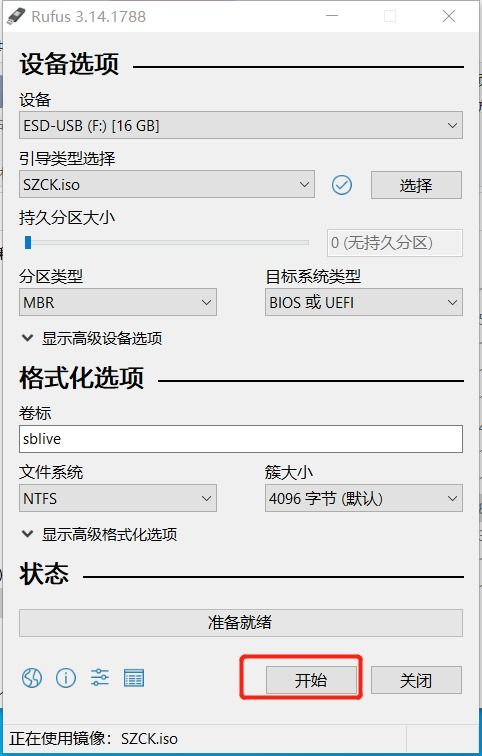This screenshot has height=756, width=482.
Task: Expand 显示高级格式化选项
Action: click(100, 534)
